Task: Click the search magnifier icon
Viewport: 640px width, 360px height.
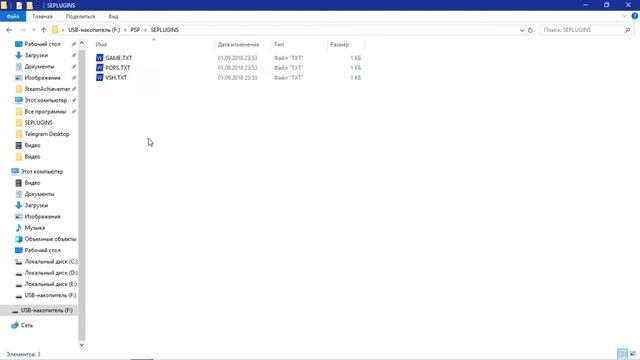Action: 627,30
